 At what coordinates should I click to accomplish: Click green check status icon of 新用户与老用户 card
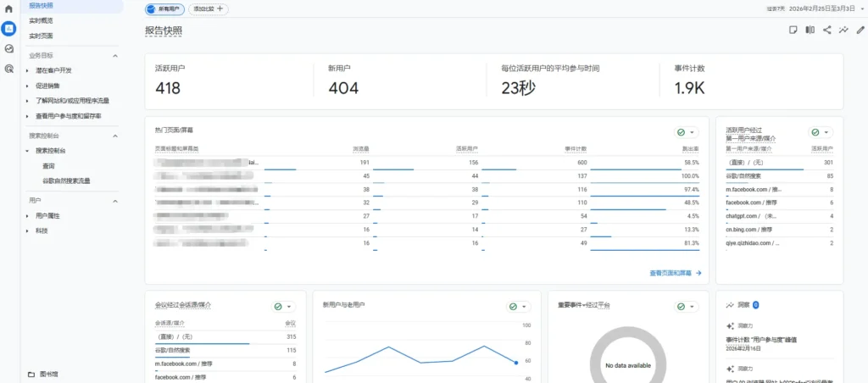[513, 307]
